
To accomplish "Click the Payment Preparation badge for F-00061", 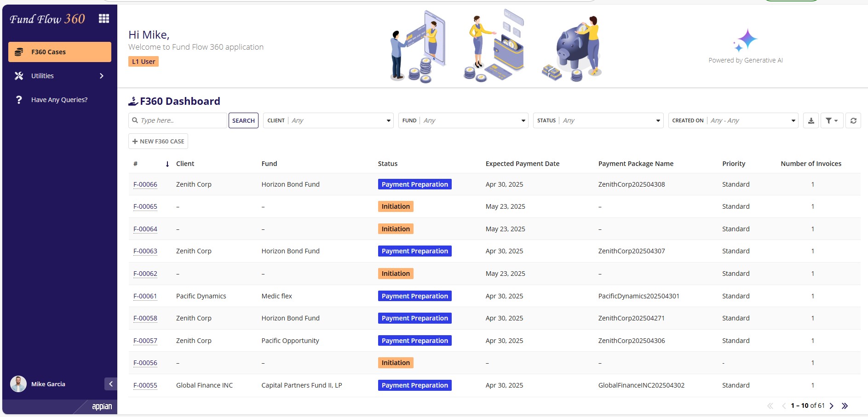I will pyautogui.click(x=415, y=296).
